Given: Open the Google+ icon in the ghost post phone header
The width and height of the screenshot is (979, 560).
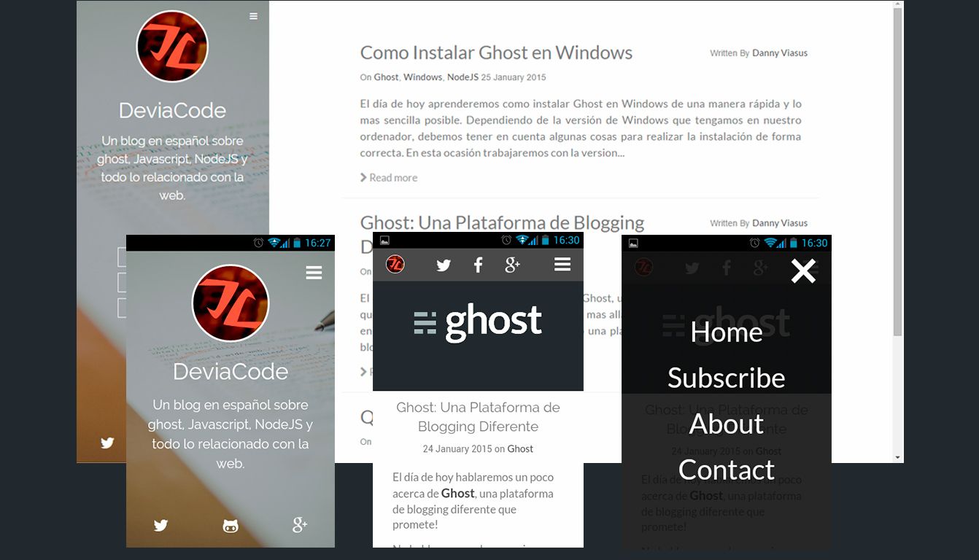Looking at the screenshot, I should point(513,265).
